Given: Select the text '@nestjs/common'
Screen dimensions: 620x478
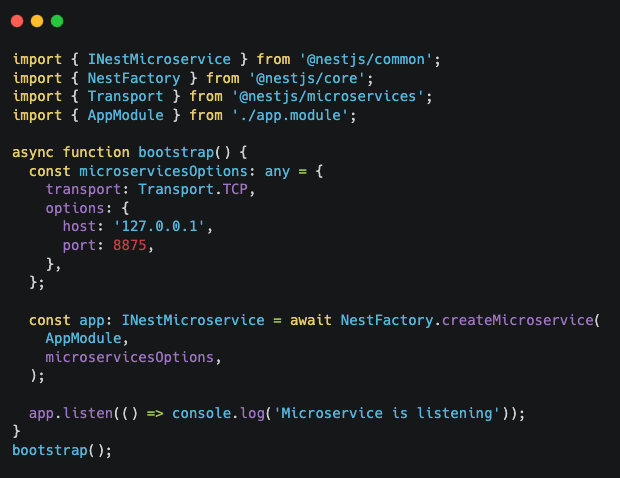Looking at the screenshot, I should pyautogui.click(x=366, y=60).
